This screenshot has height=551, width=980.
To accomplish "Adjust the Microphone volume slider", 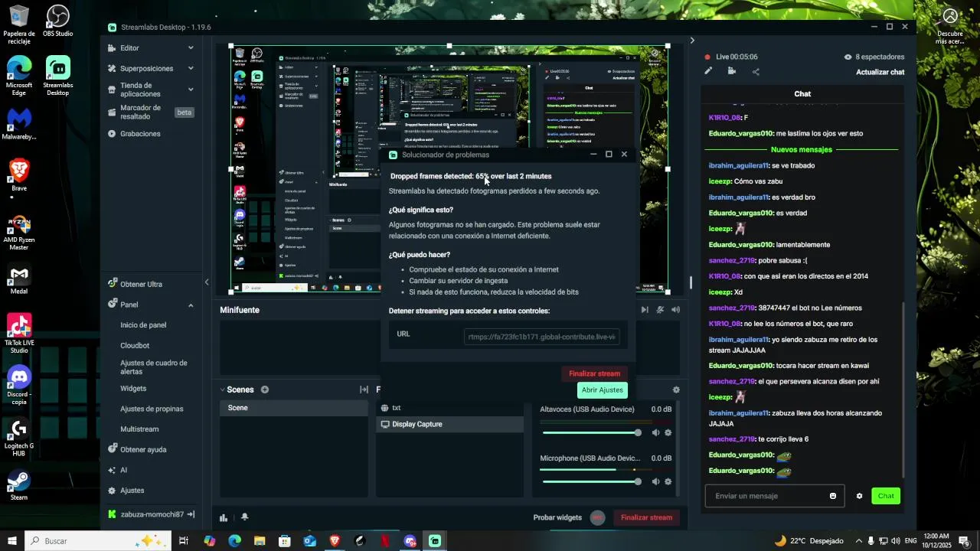I will tap(592, 481).
